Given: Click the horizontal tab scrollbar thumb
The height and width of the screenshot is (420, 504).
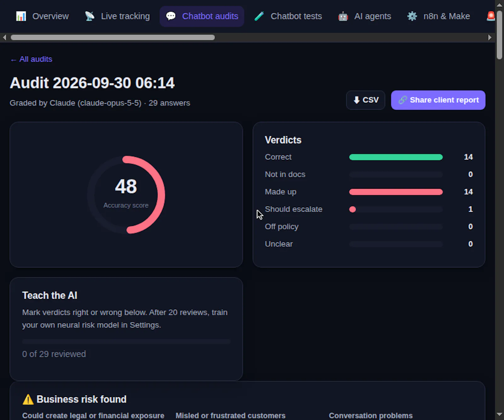Looking at the screenshot, I should click(113, 37).
